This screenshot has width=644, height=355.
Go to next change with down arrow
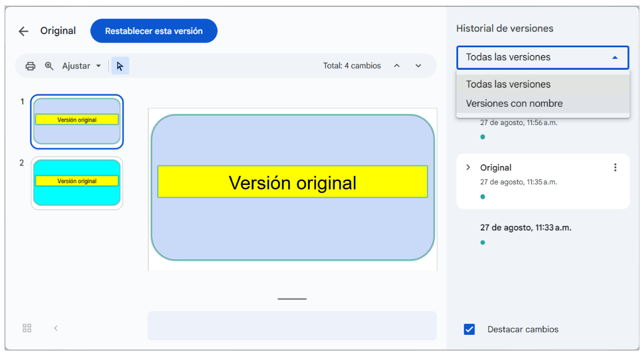pyautogui.click(x=418, y=66)
